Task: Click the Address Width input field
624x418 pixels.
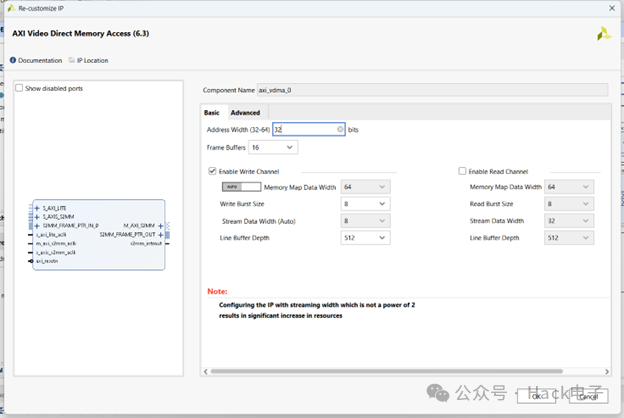Action: [x=308, y=129]
